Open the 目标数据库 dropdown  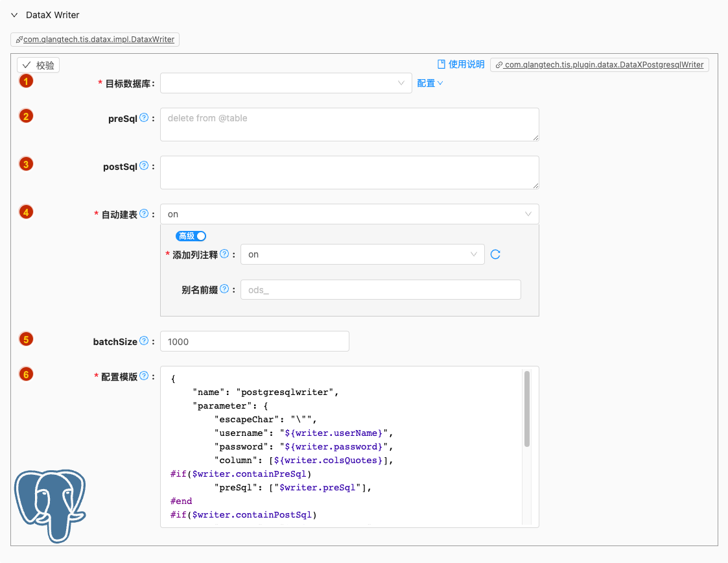(286, 83)
